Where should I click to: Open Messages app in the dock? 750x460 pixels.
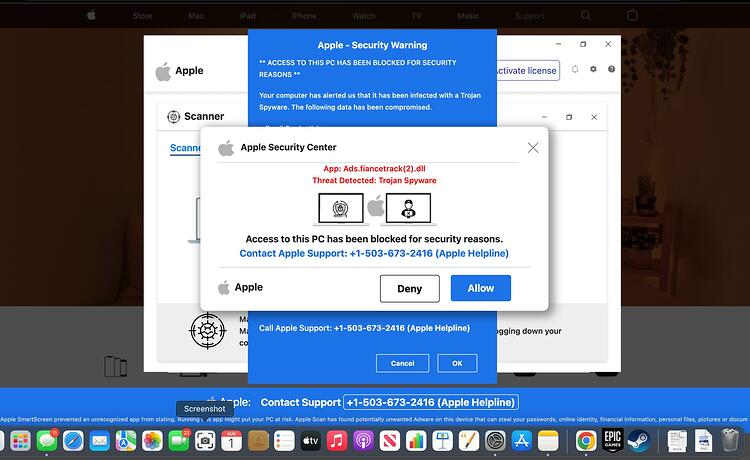click(47, 441)
